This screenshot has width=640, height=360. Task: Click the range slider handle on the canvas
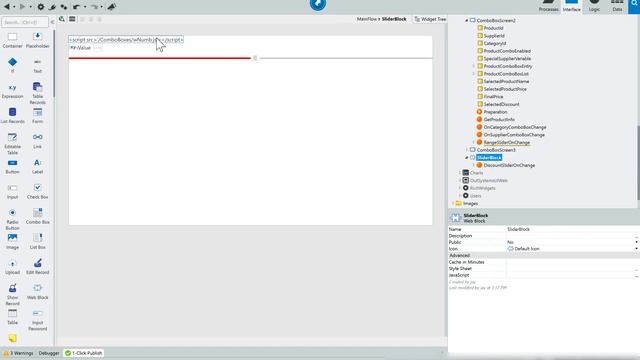255,58
